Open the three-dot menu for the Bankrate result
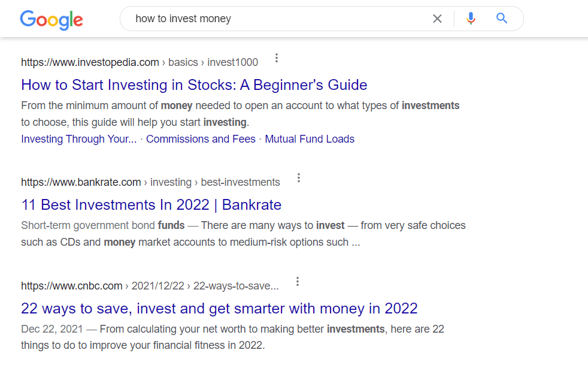This screenshot has height=371, width=588. point(298,177)
